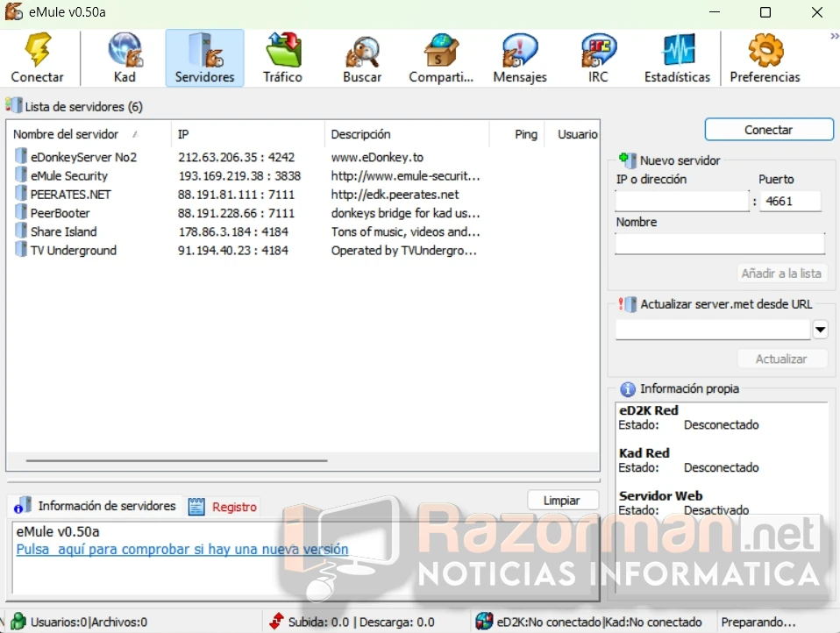Open the Tráfico transfers view

pos(283,58)
